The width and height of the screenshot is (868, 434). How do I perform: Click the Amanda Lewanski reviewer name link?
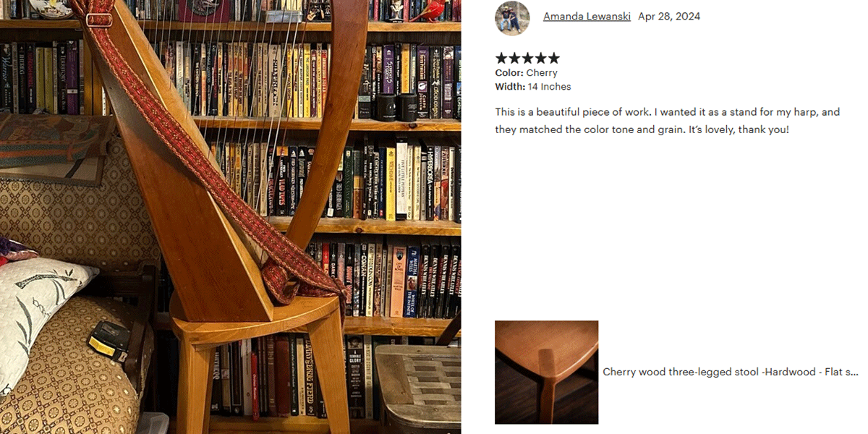click(587, 17)
